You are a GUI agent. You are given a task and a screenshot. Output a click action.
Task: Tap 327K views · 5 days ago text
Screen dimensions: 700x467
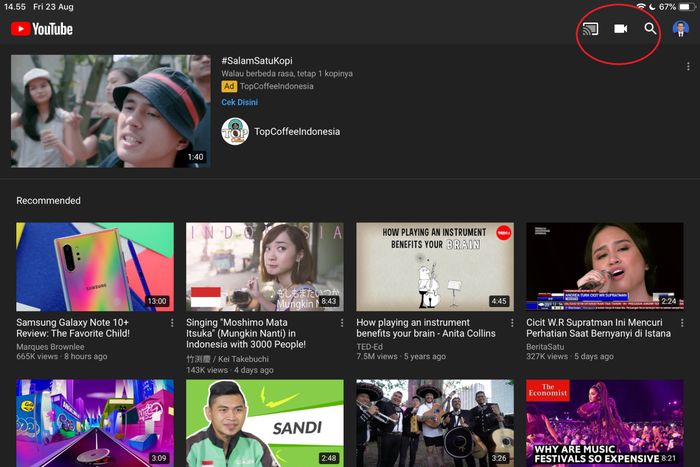[570, 357]
